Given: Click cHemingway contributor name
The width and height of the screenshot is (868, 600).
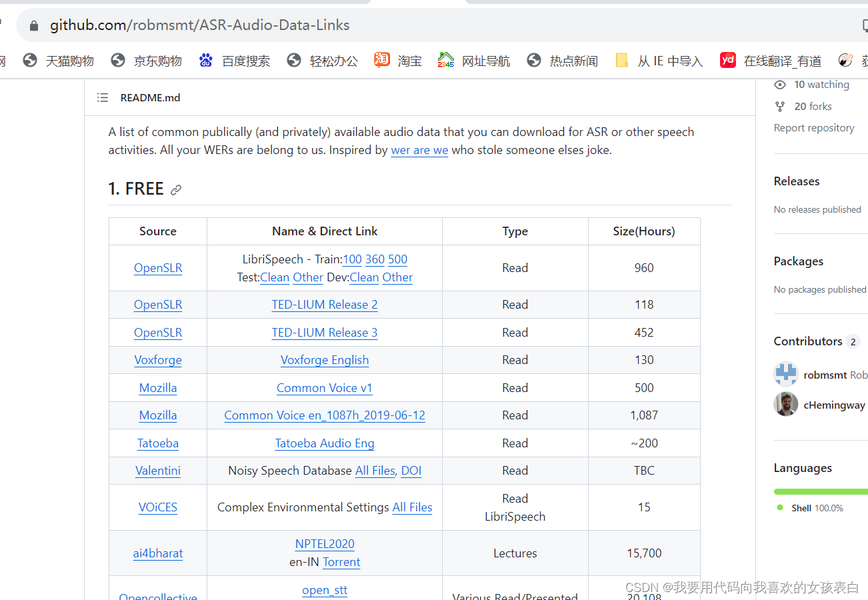Looking at the screenshot, I should click(835, 405).
